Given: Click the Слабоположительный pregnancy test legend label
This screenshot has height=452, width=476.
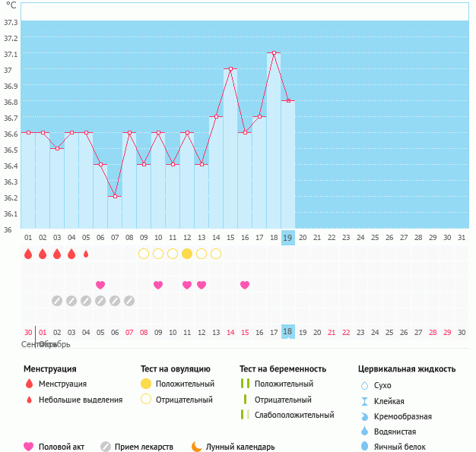Looking at the screenshot, I should coord(294,415).
